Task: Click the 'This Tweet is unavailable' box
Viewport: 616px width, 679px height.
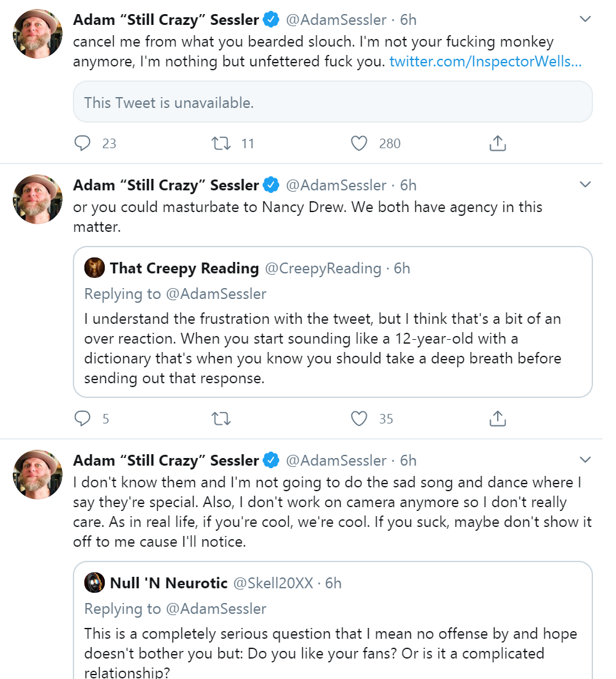Action: point(333,102)
